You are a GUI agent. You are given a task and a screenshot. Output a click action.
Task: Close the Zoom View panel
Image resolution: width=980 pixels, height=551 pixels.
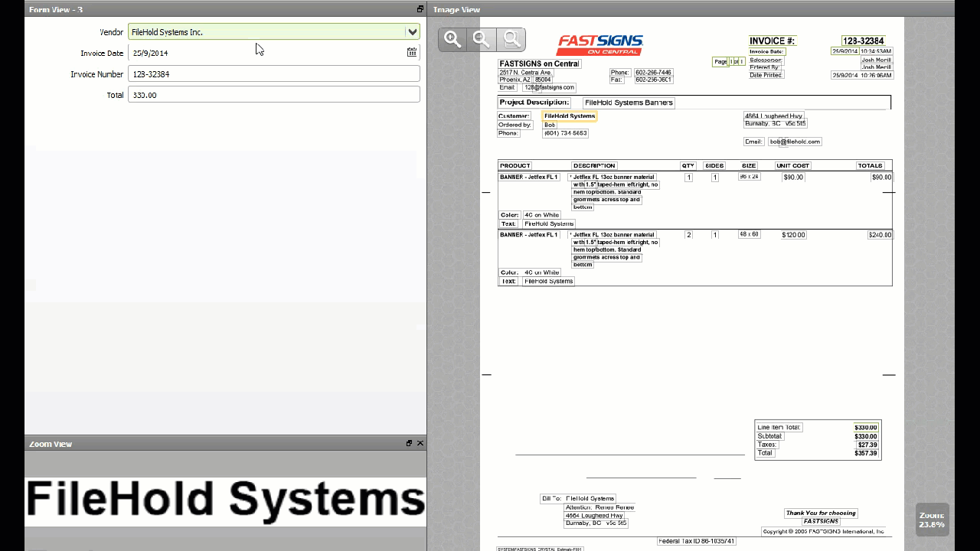[x=420, y=443]
